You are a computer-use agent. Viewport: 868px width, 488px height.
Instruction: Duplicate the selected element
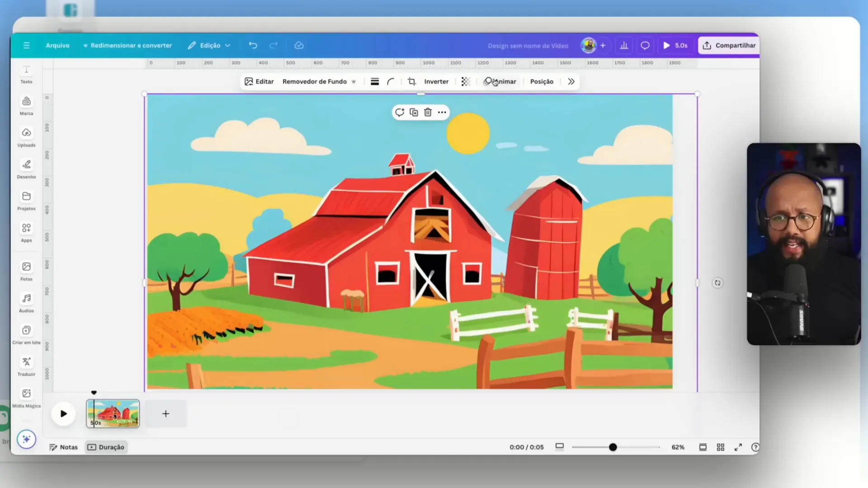coord(414,112)
